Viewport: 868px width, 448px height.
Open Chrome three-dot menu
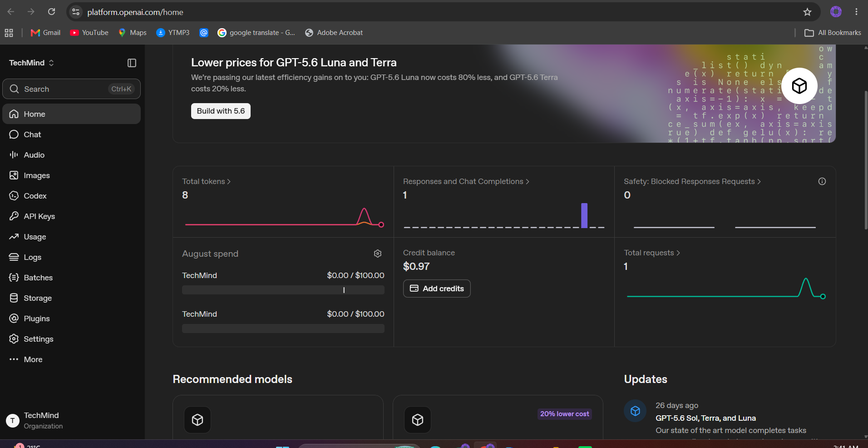coord(856,12)
